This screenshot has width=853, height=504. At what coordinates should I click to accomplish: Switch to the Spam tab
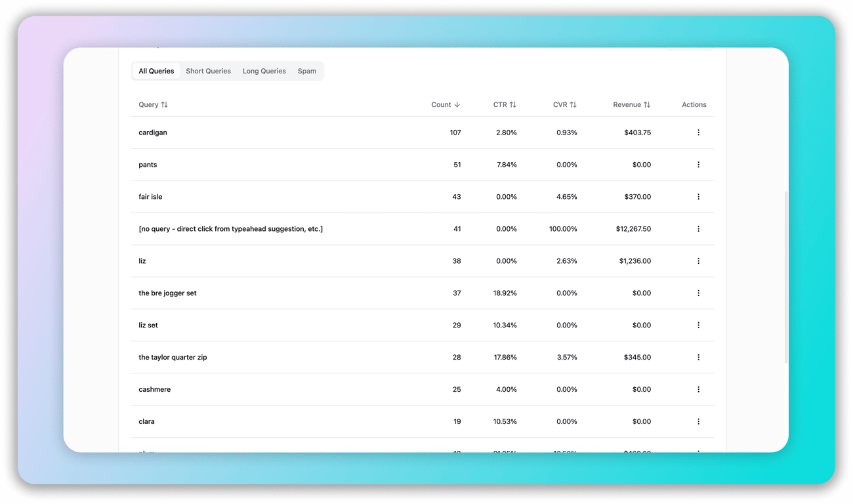(307, 71)
